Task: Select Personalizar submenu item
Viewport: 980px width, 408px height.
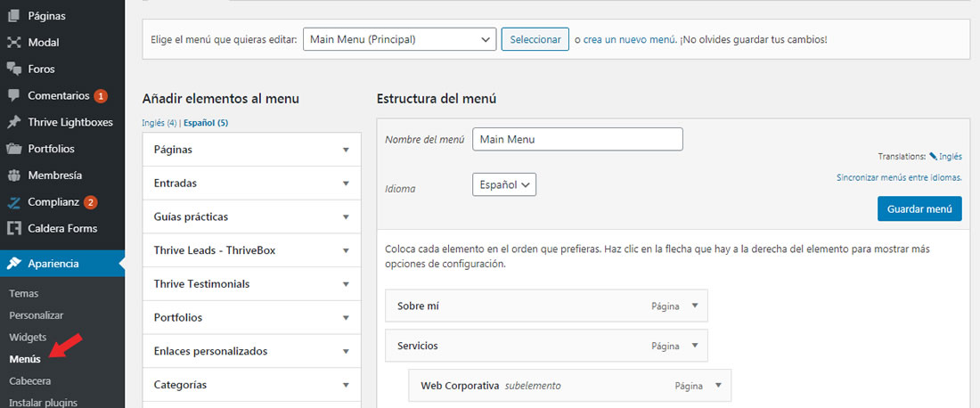Action: click(37, 315)
